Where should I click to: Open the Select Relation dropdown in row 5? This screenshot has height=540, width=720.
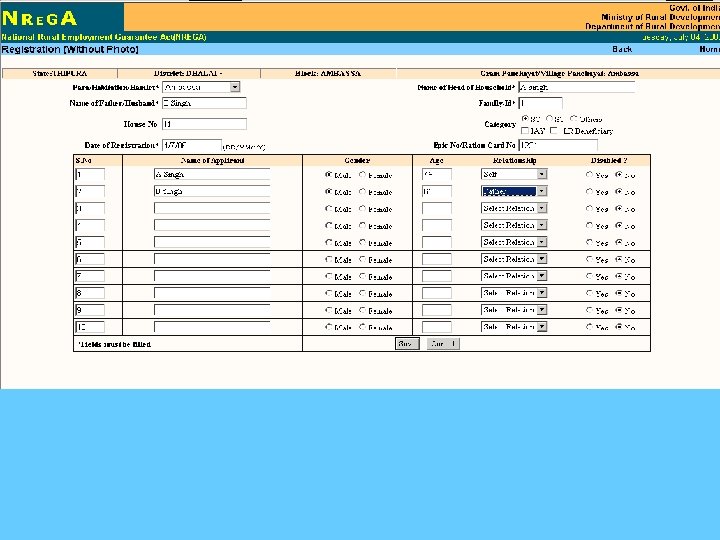pyautogui.click(x=514, y=242)
